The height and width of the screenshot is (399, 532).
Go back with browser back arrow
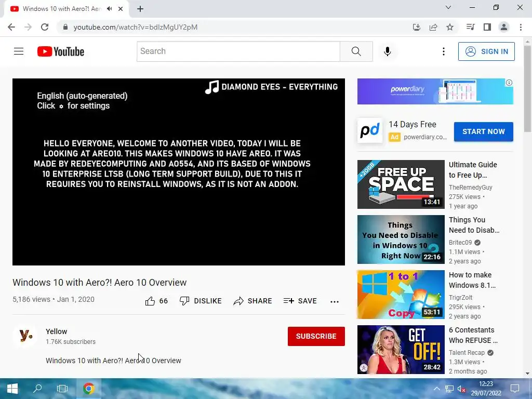pos(11,27)
